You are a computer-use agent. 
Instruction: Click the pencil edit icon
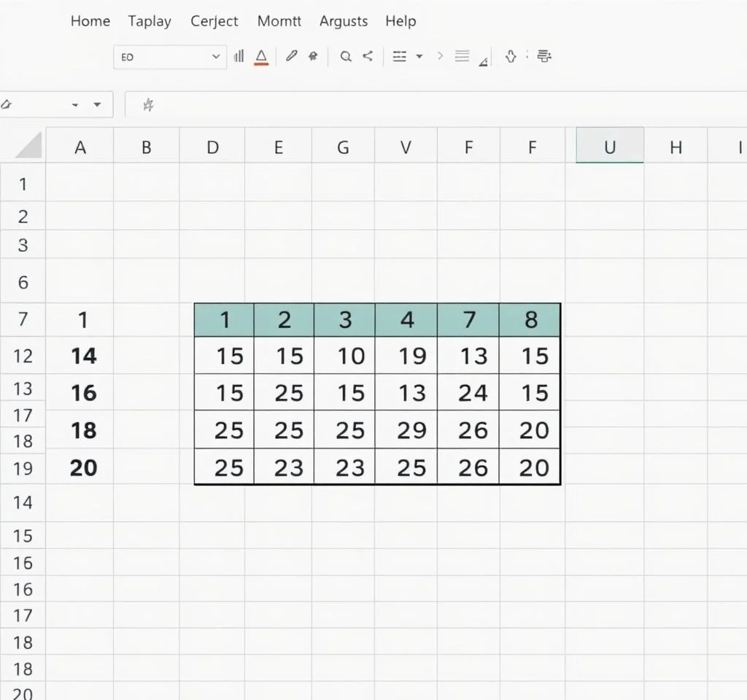[x=291, y=56]
